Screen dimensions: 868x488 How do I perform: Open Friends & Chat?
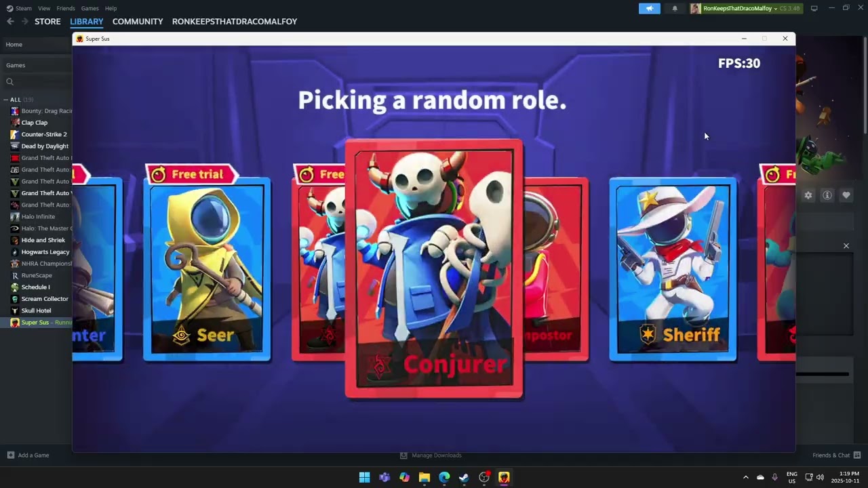[837, 455]
